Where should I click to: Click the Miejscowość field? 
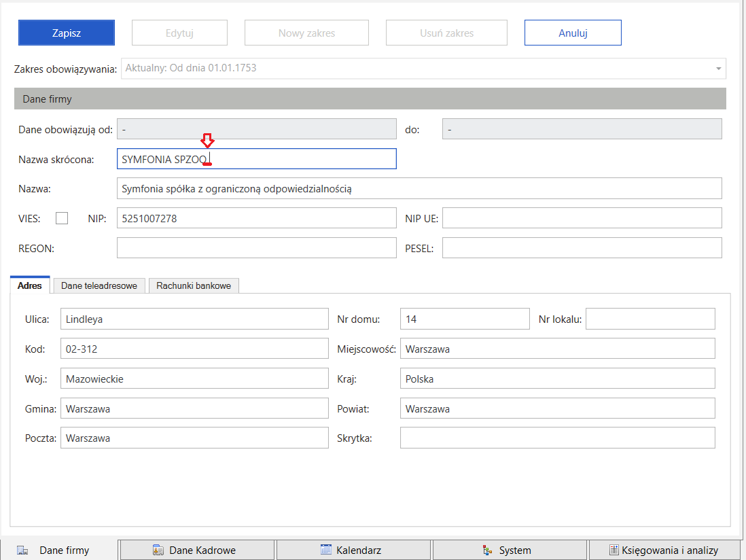558,349
